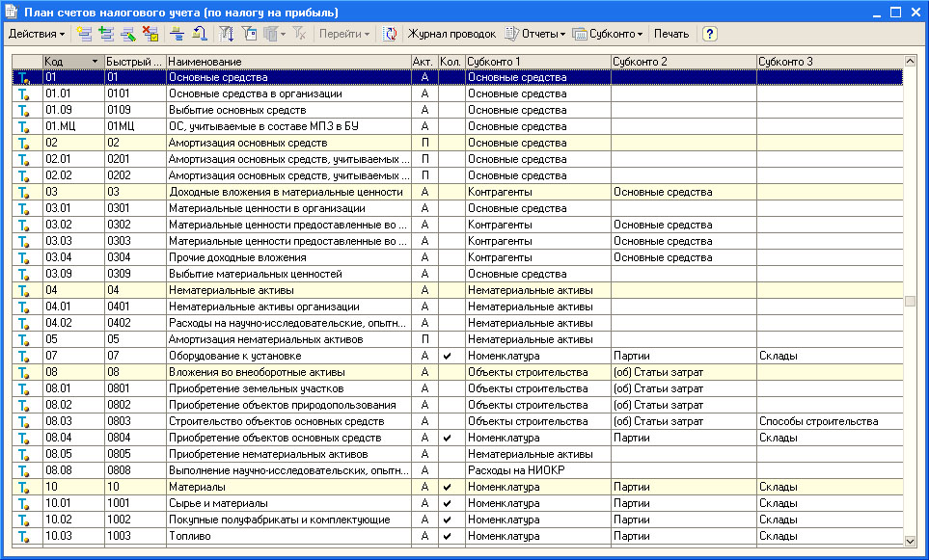
Task: Click the Субконто 1 column header
Action: [538, 62]
